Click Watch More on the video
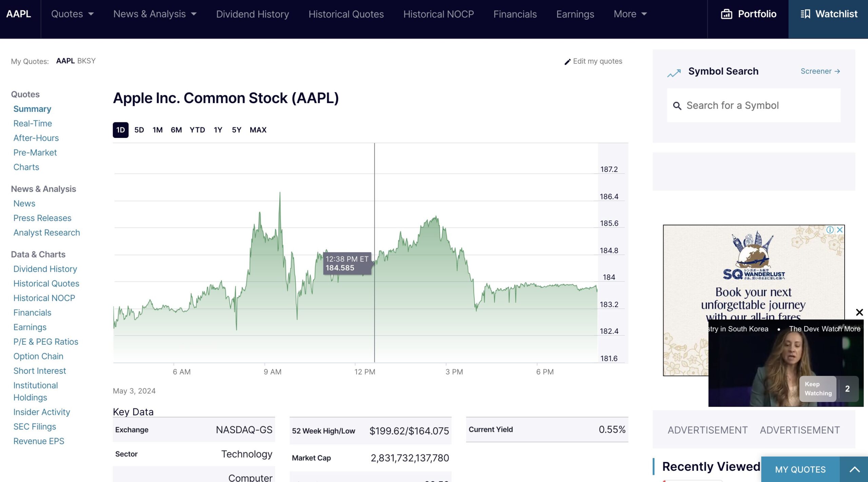The width and height of the screenshot is (868, 482). pyautogui.click(x=841, y=329)
